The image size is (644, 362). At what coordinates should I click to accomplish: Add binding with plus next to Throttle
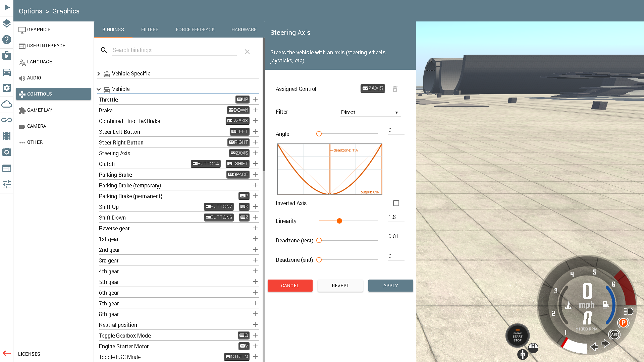point(255,100)
